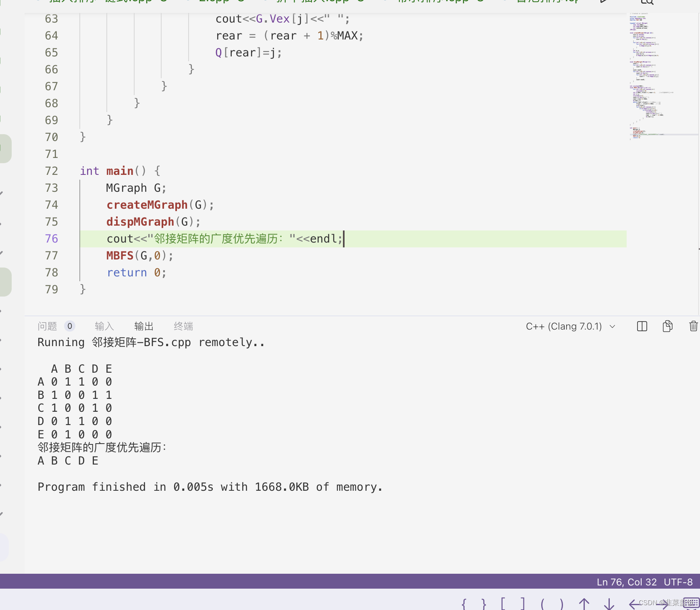Open the C++ (Clang 7.0.1) compiler dropdown
Screen dimensions: 700x610
click(x=570, y=326)
